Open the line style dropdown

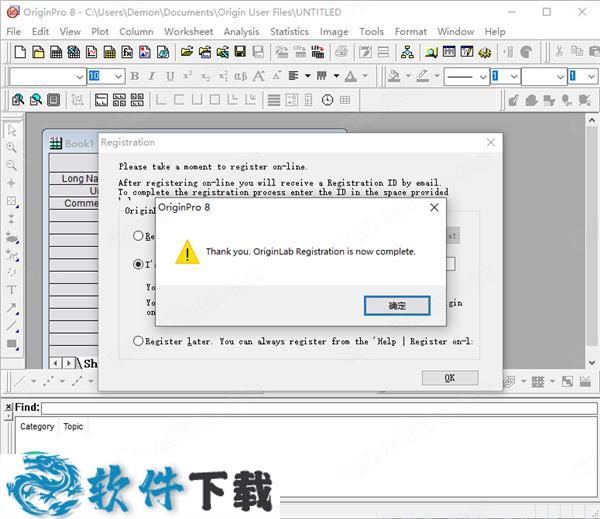coord(483,77)
